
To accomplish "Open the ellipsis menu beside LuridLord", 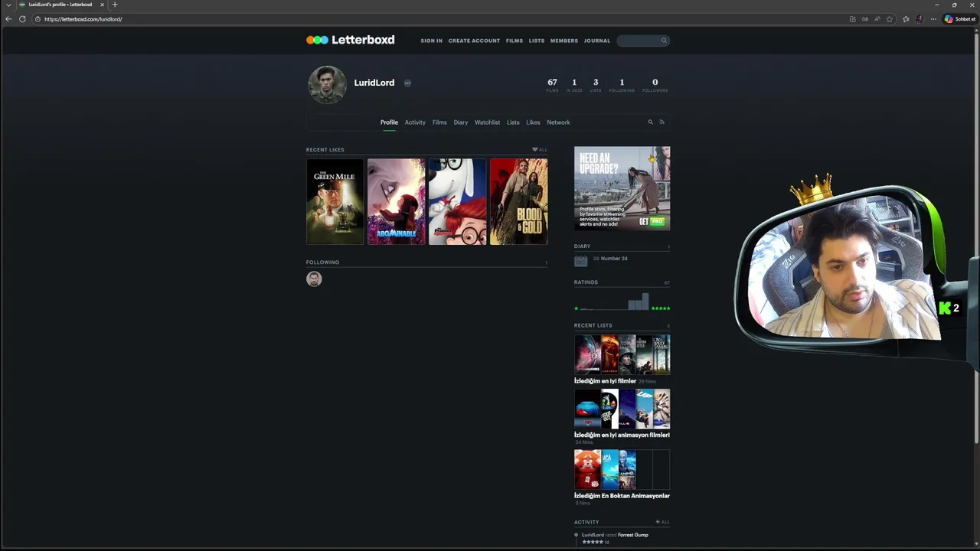I will coord(407,83).
